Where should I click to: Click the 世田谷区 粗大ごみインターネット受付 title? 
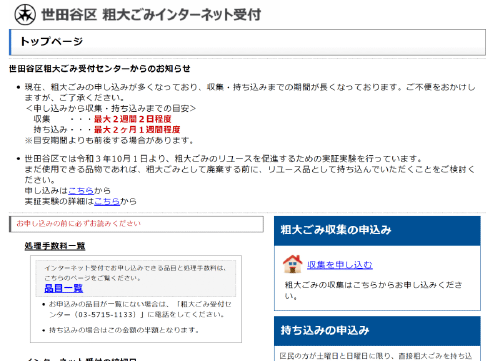click(x=151, y=15)
